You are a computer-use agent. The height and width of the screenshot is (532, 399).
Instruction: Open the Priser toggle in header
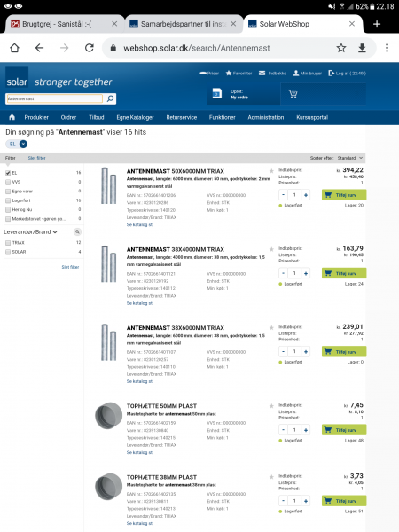click(209, 74)
